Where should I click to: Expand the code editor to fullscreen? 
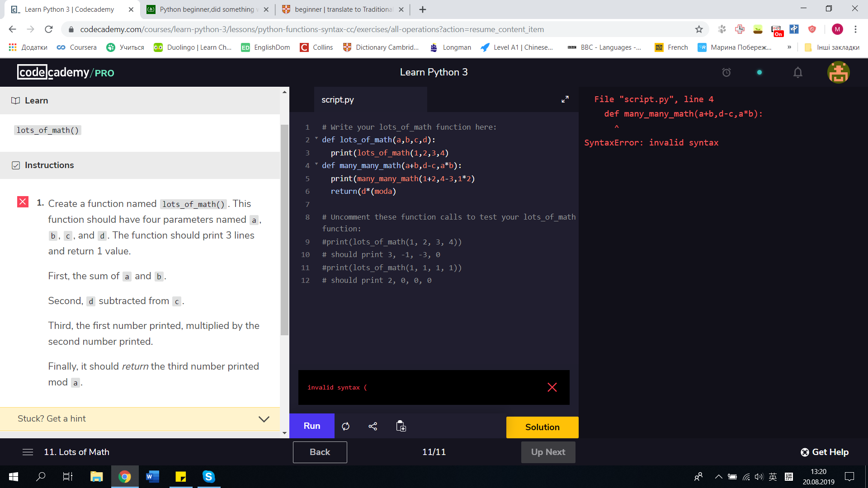pos(565,99)
